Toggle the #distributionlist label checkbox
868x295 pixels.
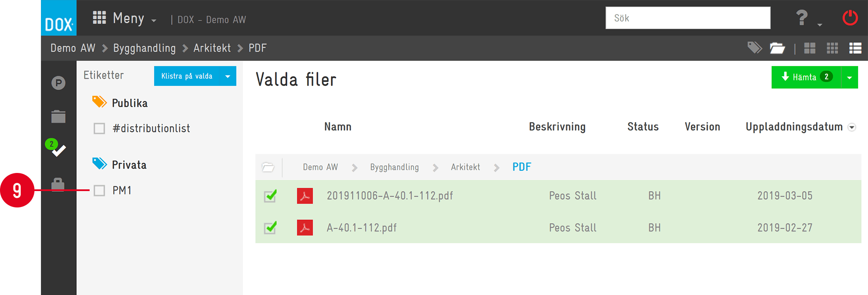pos(100,129)
